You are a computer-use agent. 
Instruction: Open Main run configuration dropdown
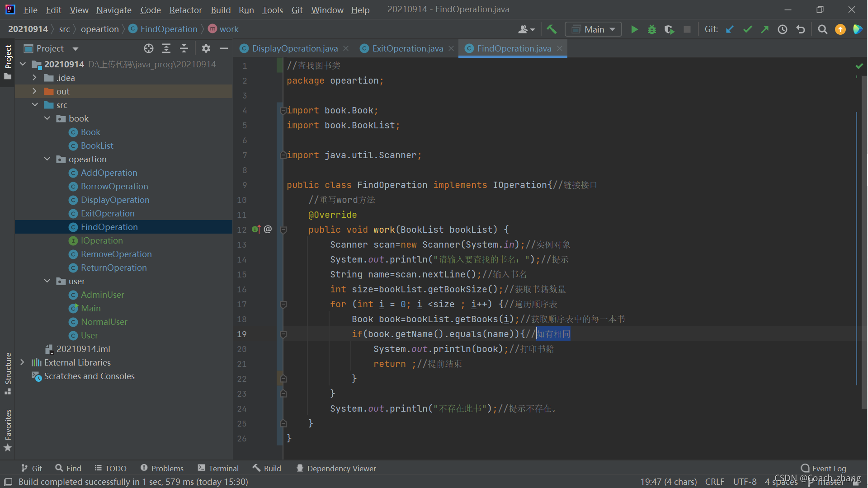click(593, 29)
